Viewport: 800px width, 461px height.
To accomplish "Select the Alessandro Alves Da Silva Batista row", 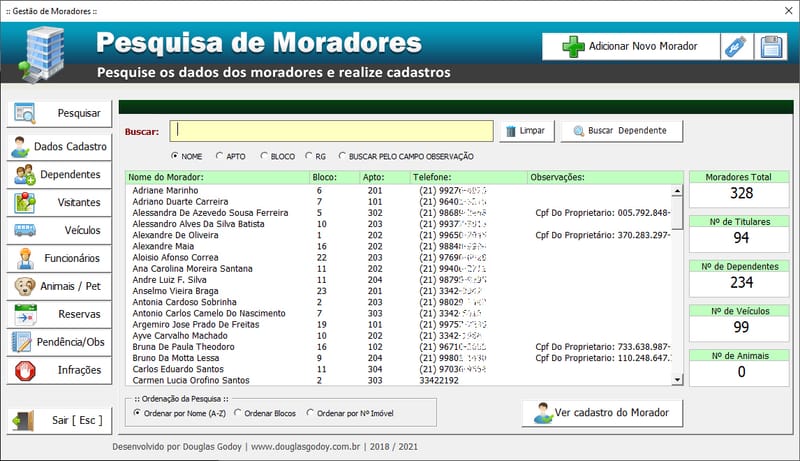I will pos(398,224).
